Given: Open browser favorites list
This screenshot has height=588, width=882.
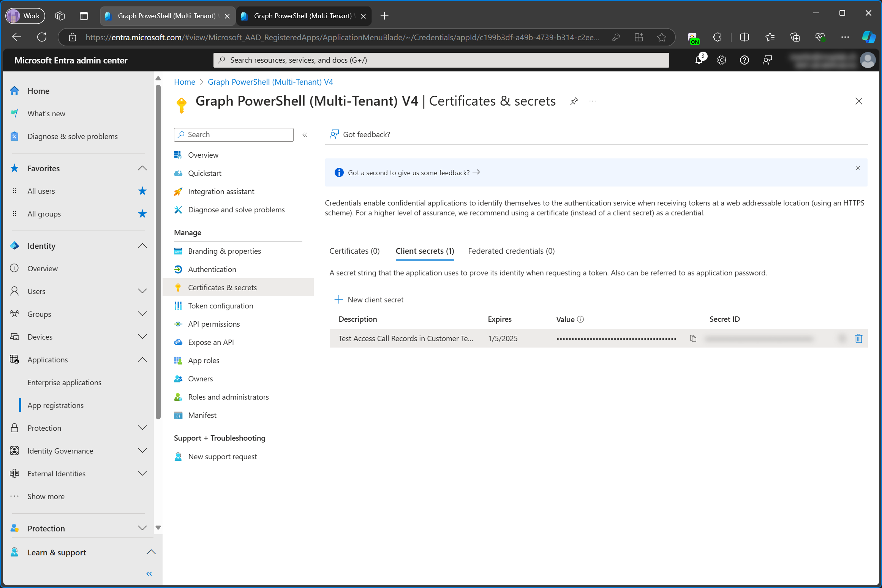Looking at the screenshot, I should coord(770,37).
